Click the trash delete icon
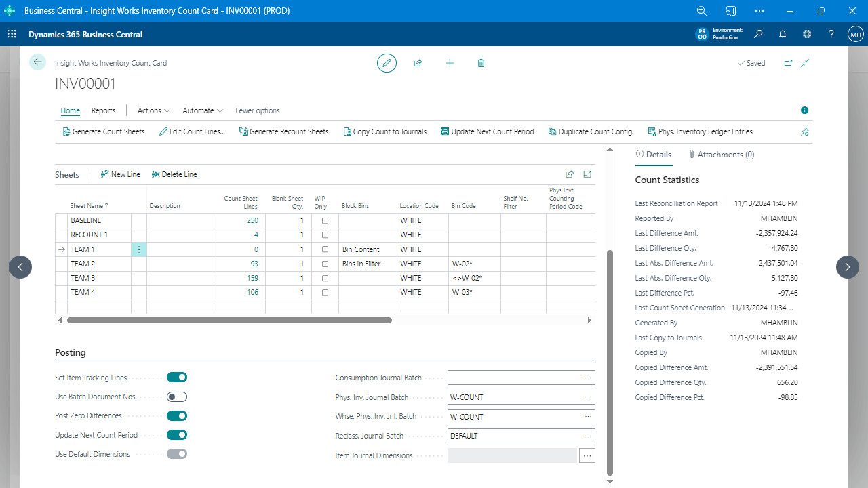The image size is (868, 488). [x=481, y=63]
